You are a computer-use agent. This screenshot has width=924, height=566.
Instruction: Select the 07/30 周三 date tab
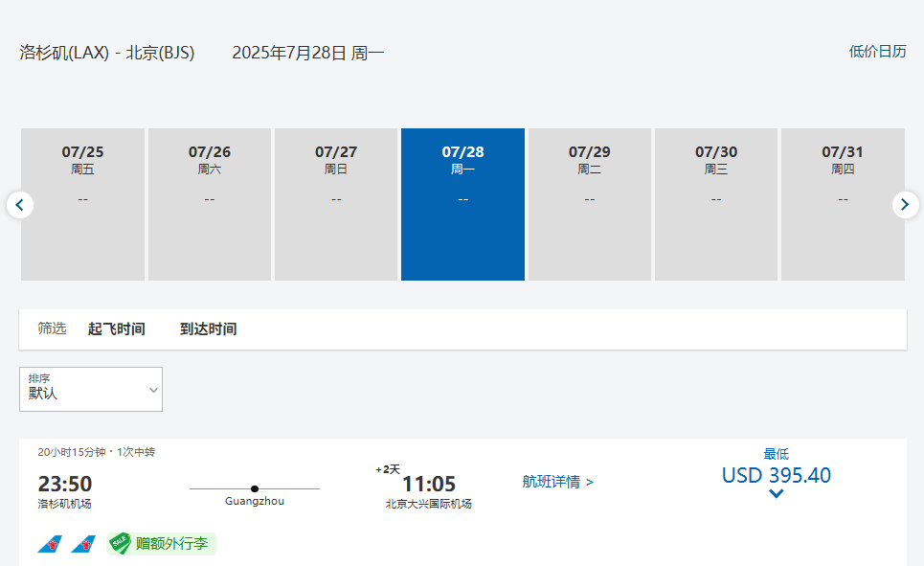click(716, 204)
